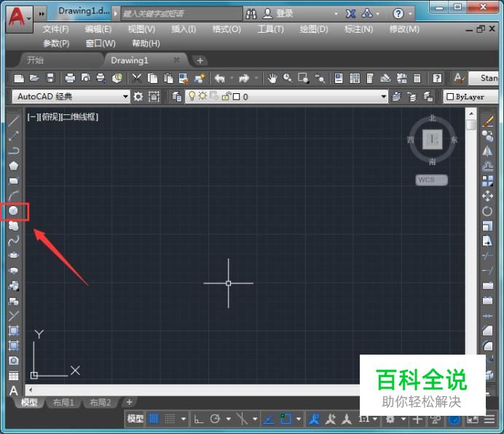Select the Line tool in draw toolbar

(x=13, y=121)
